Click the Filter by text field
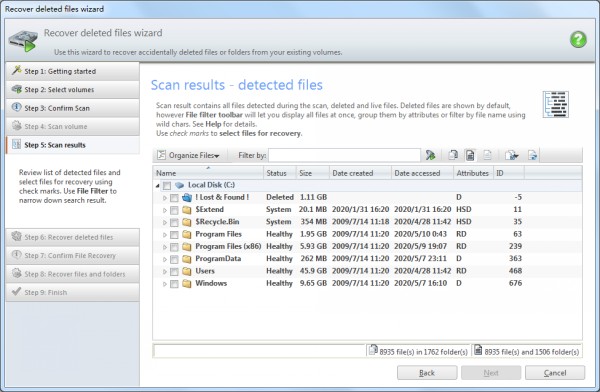This screenshot has width=600, height=392. (344, 155)
